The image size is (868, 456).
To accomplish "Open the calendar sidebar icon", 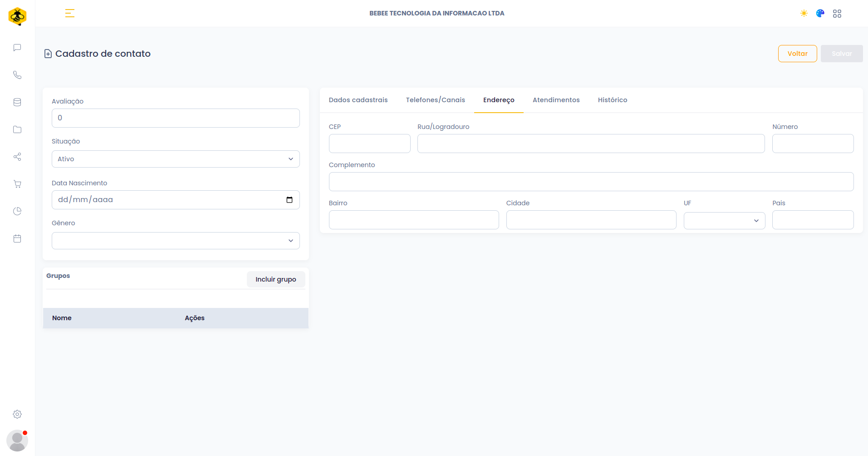I will 17,238.
